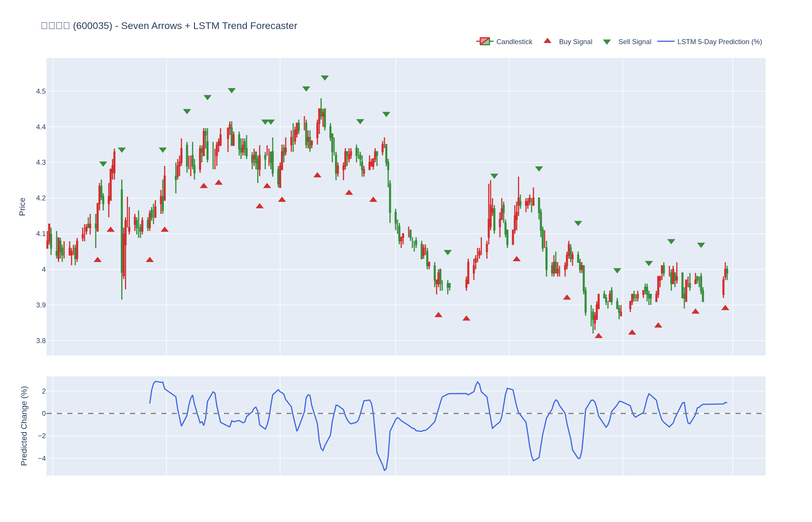The width and height of the screenshot is (812, 522).
Task: Toggle the LSTM 5-Day Prediction (%) legend label
Action: pos(719,42)
